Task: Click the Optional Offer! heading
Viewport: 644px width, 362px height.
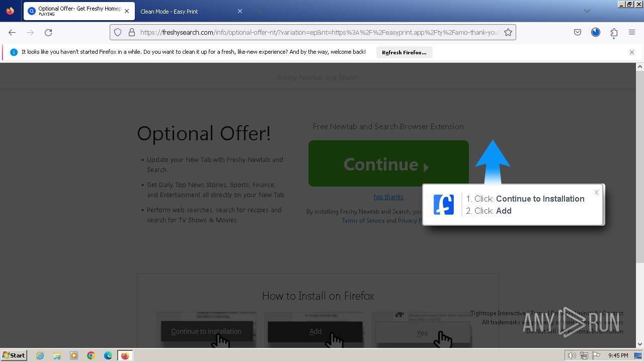Action: click(204, 133)
